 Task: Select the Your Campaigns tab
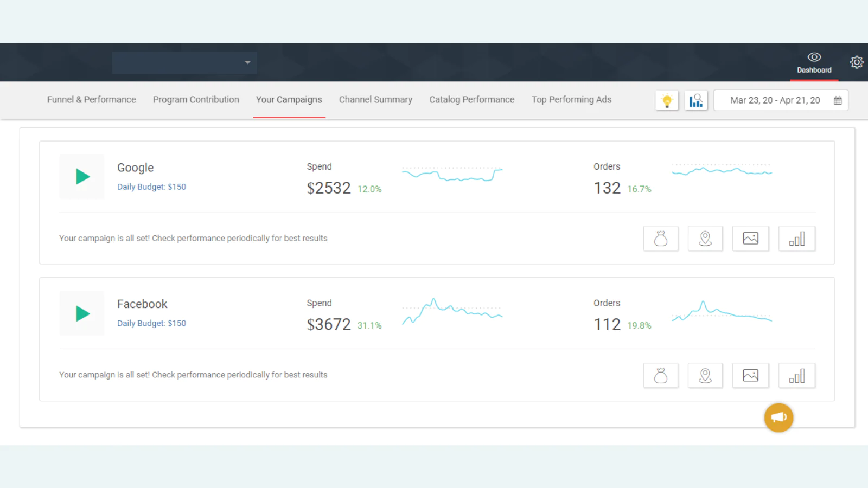click(x=289, y=100)
